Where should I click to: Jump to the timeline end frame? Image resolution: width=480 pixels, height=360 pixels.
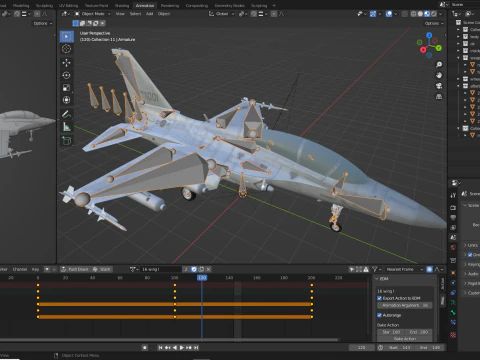pos(196,348)
